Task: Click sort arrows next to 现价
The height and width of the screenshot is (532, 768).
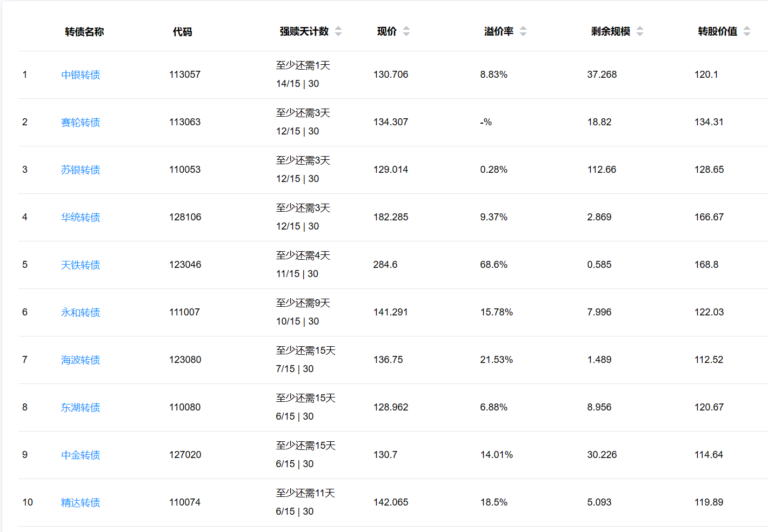Action: (x=406, y=31)
